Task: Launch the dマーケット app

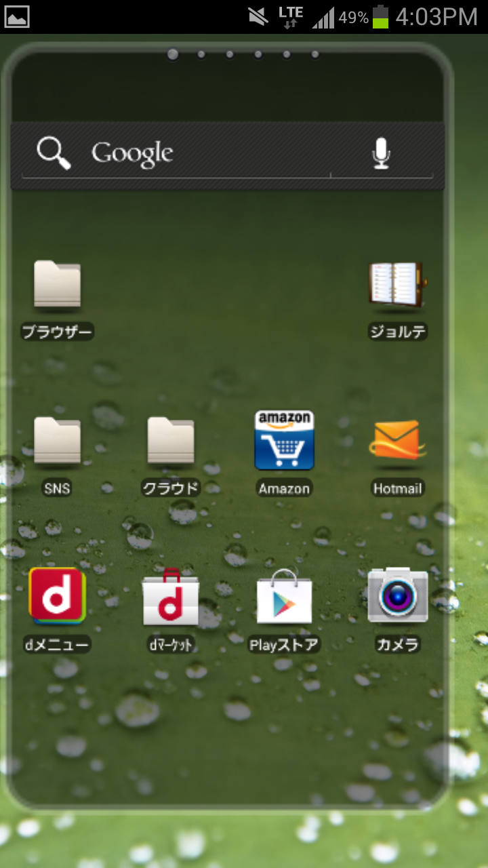Action: click(171, 610)
